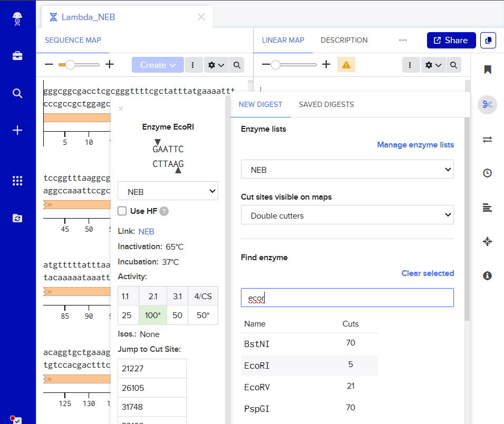Open the history clock icon

pyautogui.click(x=487, y=173)
